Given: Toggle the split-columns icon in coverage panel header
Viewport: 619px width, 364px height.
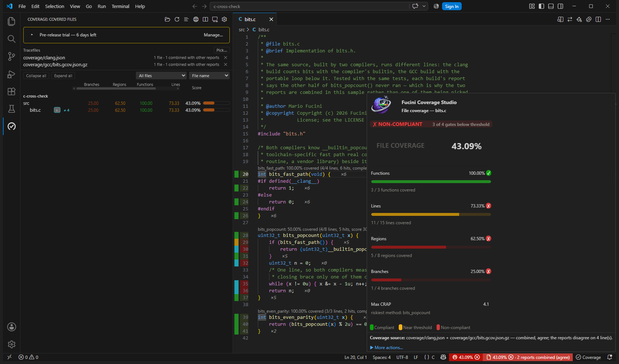Looking at the screenshot, I should coord(205,19).
